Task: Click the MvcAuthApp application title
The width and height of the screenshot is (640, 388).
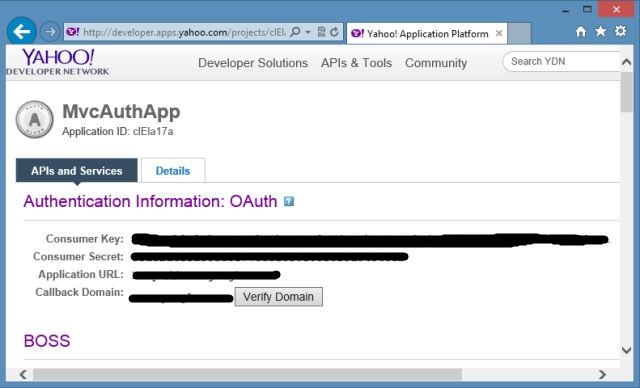Action: click(121, 112)
